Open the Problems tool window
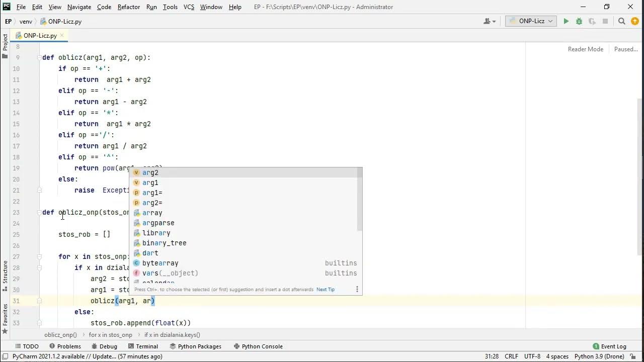 (x=65, y=346)
